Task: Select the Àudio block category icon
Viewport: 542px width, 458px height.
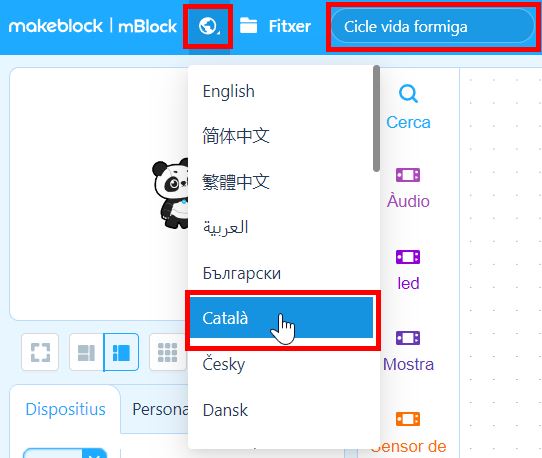Action: (x=408, y=175)
